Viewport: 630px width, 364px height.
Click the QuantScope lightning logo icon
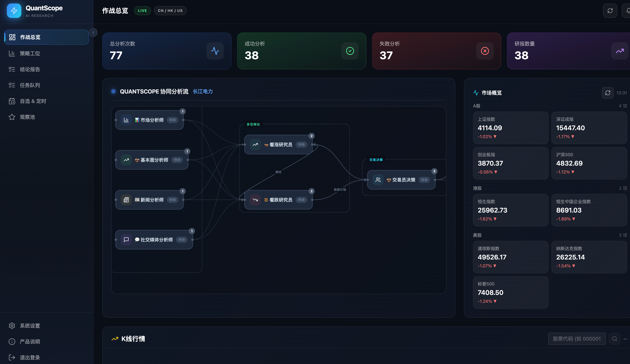14,11
